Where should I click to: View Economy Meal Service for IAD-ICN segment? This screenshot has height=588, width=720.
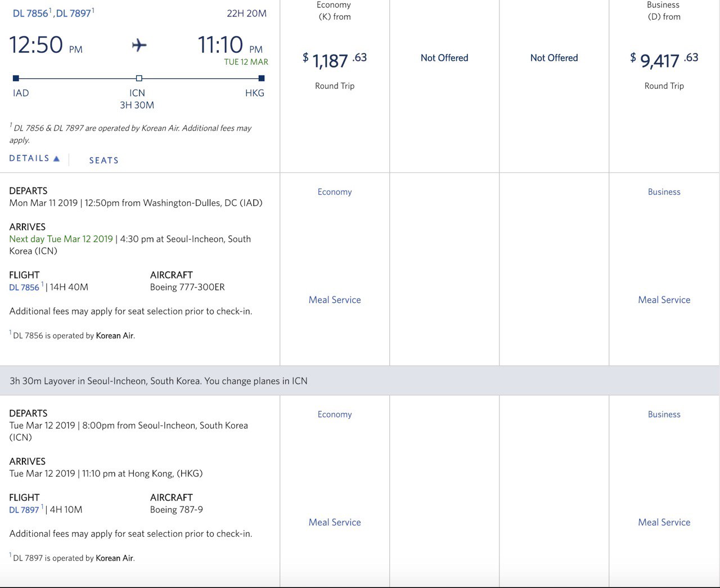335,300
